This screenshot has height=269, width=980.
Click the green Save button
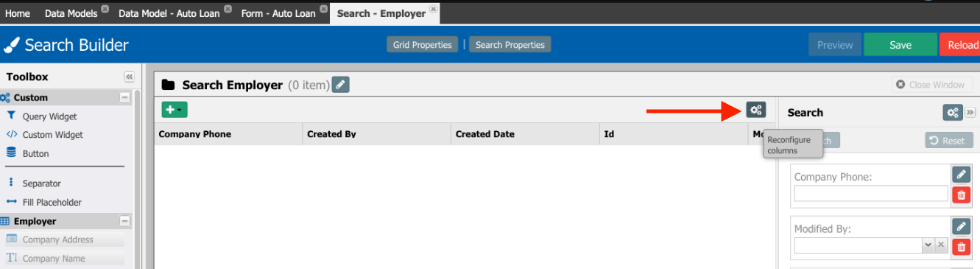pyautogui.click(x=900, y=45)
